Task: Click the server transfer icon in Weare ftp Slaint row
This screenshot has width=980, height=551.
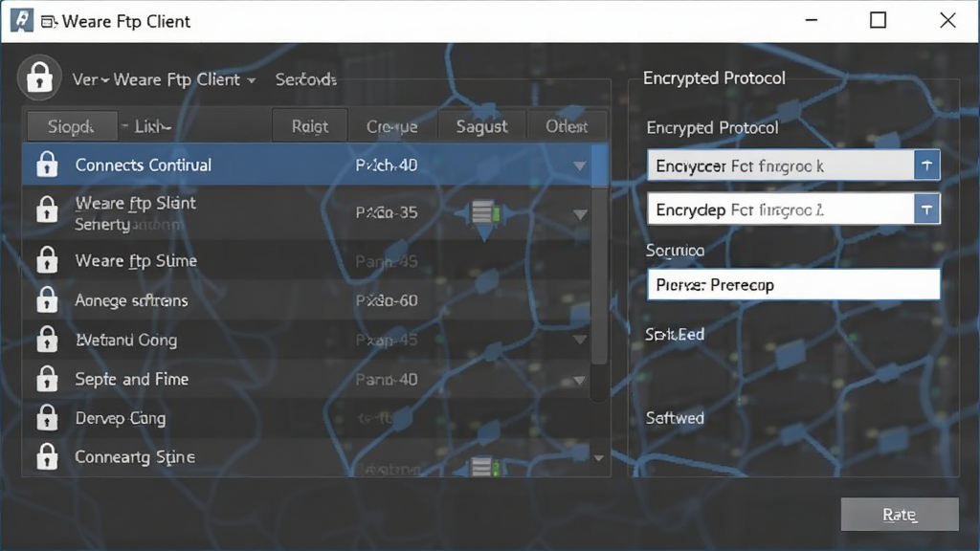Action: 484,219
